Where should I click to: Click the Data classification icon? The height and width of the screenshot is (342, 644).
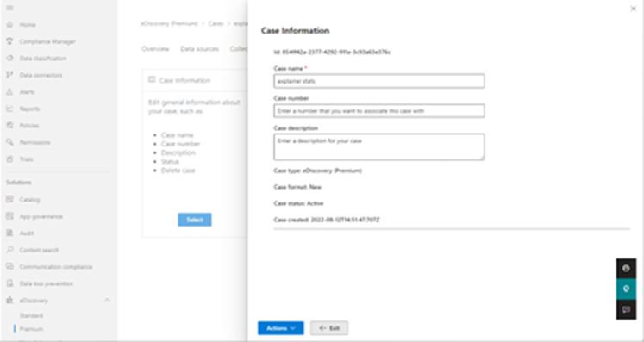pos(9,59)
